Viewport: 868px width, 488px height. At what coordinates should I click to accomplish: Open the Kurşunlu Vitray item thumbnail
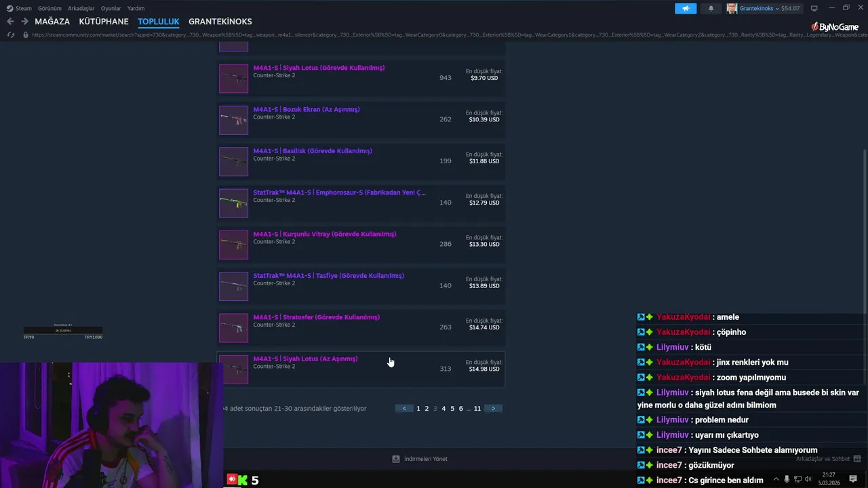(233, 245)
